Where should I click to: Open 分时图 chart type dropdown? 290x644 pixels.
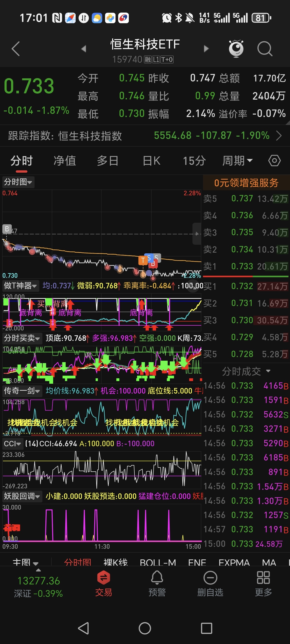[x=18, y=182]
